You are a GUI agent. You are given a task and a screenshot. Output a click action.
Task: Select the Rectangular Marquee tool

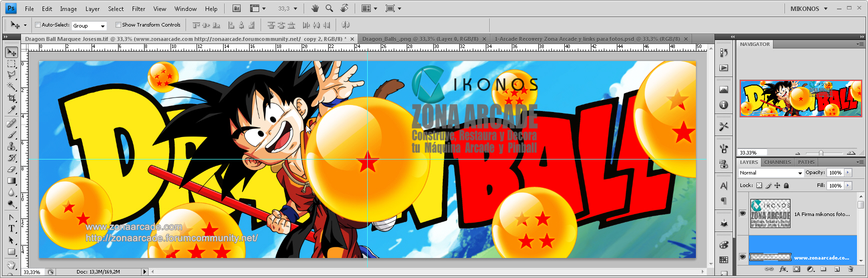click(12, 64)
